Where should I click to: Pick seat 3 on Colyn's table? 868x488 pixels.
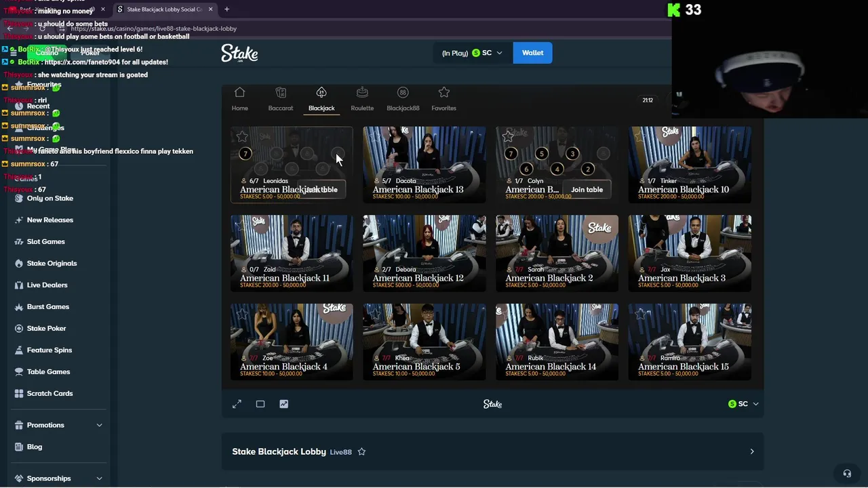pyautogui.click(x=572, y=154)
